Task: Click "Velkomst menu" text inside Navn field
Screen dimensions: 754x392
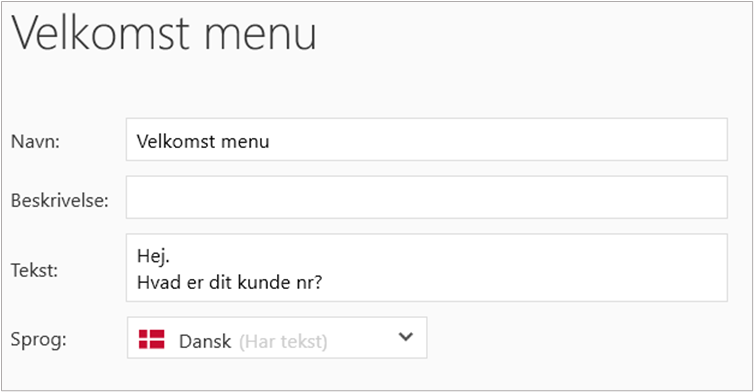Action: click(x=203, y=141)
